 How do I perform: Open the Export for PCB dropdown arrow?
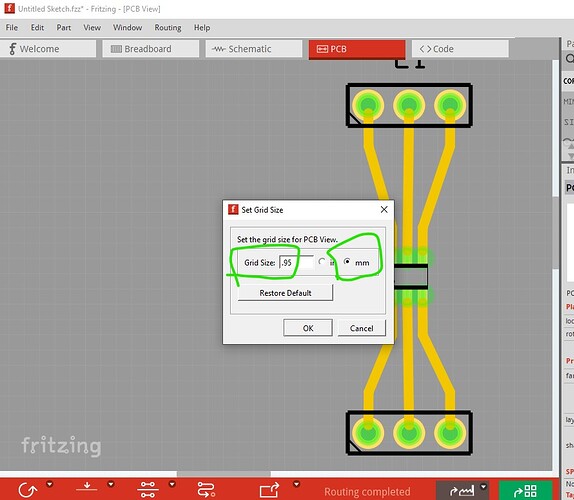point(483,487)
